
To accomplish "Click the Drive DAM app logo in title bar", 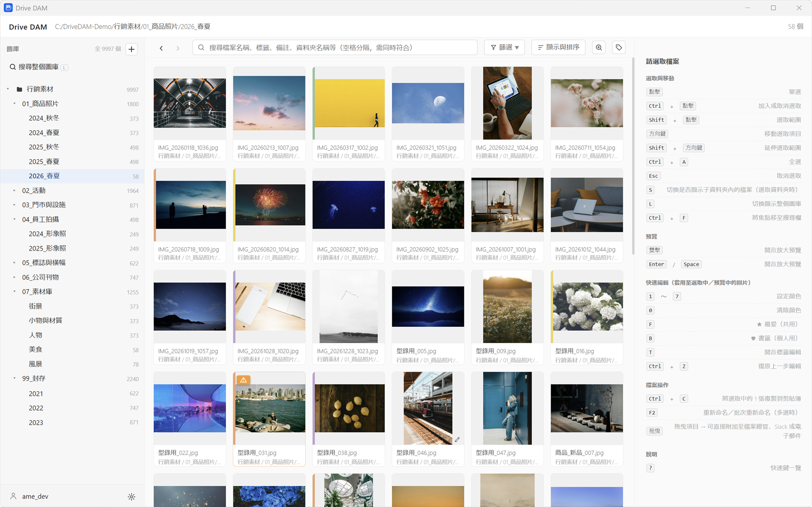I will tap(8, 8).
